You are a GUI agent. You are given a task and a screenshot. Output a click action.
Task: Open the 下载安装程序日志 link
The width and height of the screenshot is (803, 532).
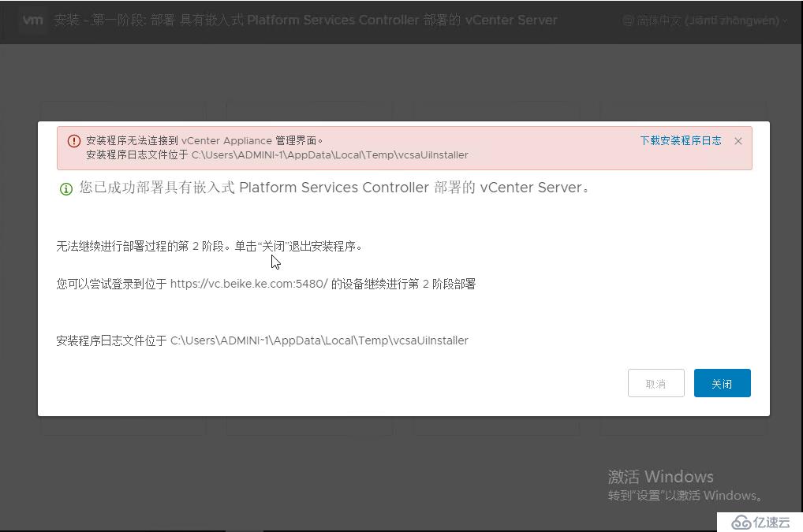click(x=681, y=140)
